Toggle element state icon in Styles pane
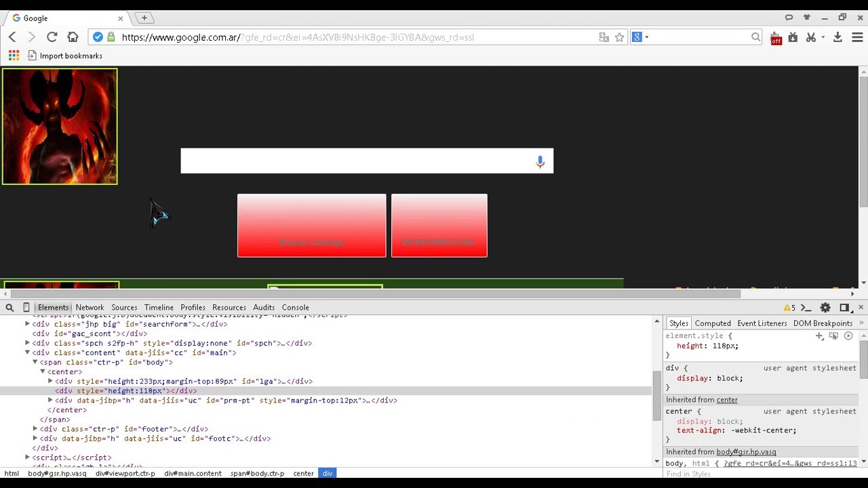The height and width of the screenshot is (488, 868). click(x=833, y=336)
